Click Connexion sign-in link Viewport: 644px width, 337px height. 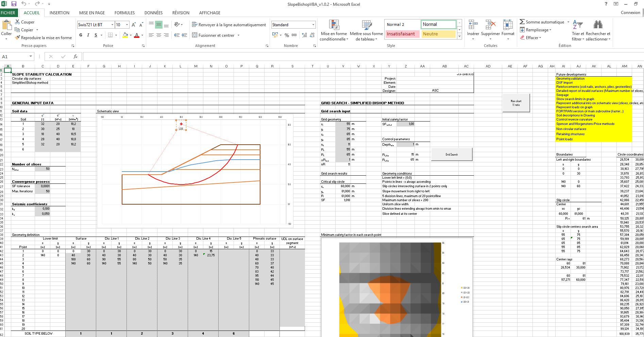[630, 13]
